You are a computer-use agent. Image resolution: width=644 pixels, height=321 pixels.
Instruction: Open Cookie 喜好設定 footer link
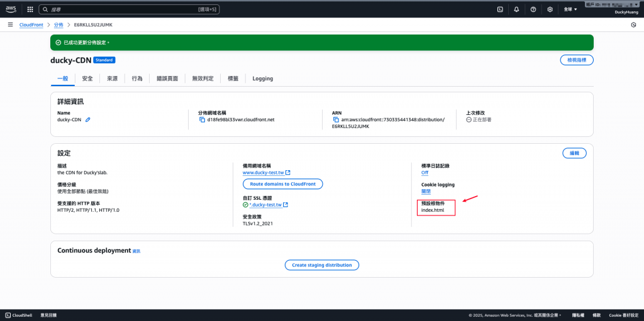[623, 315]
